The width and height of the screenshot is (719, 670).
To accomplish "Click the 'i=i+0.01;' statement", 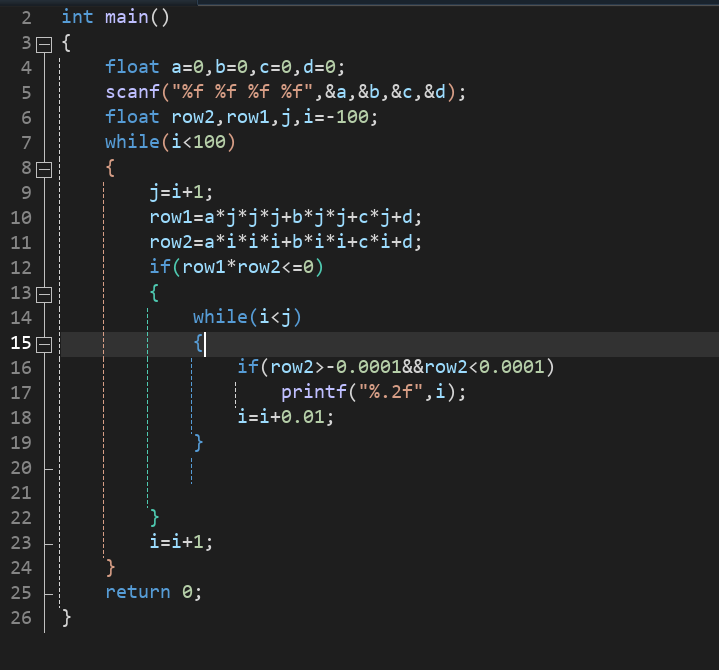I will click(285, 417).
